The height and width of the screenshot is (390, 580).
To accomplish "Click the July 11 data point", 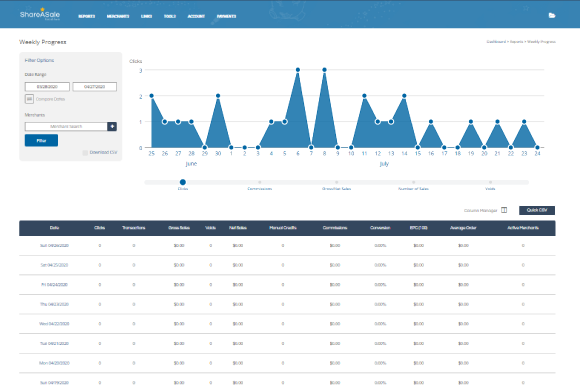I will coord(364,96).
